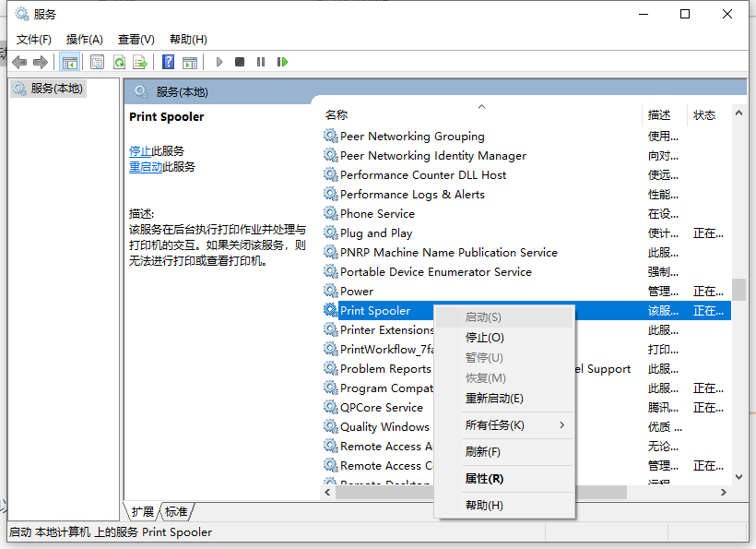This screenshot has width=756, height=549.
Task: Switch to the 标准 tab
Action: coord(176,511)
